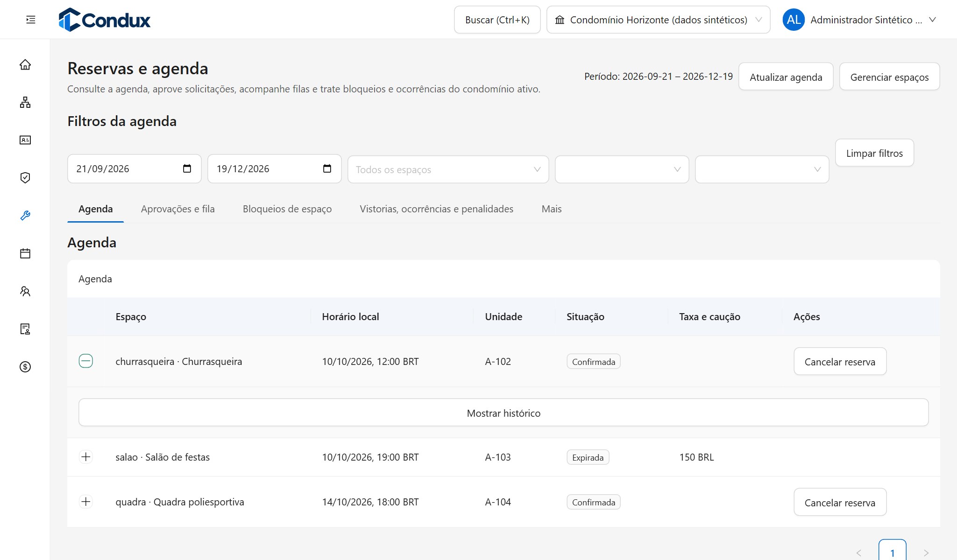This screenshot has height=560, width=957.
Task: Click the AL user avatar
Action: pyautogui.click(x=794, y=20)
